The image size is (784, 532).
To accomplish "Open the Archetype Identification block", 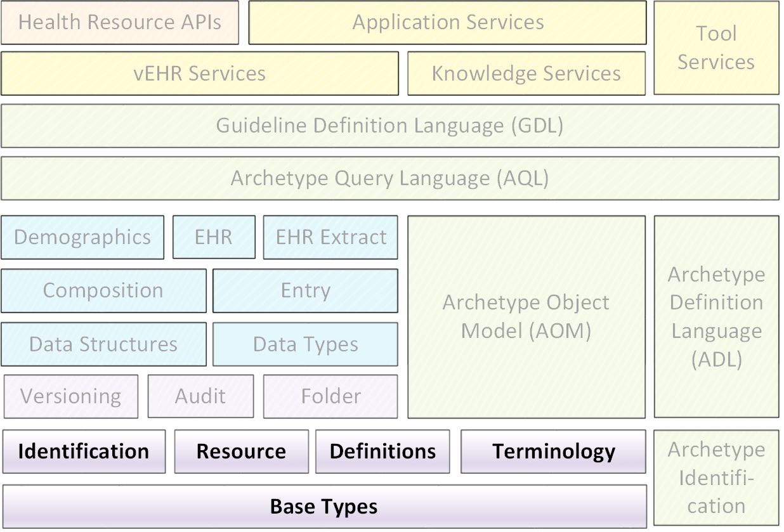I will [716, 478].
